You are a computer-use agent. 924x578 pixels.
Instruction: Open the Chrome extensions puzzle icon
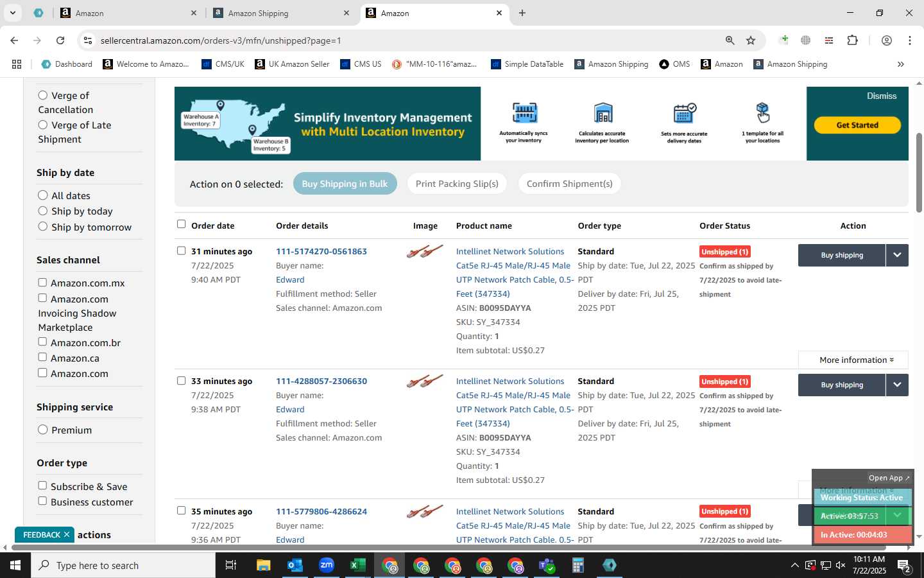tap(852, 40)
